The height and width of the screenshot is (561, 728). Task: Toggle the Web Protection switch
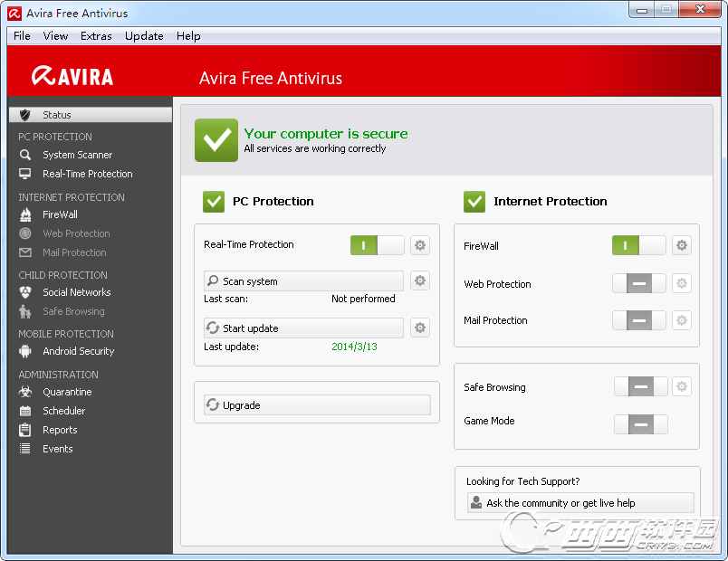coord(639,283)
